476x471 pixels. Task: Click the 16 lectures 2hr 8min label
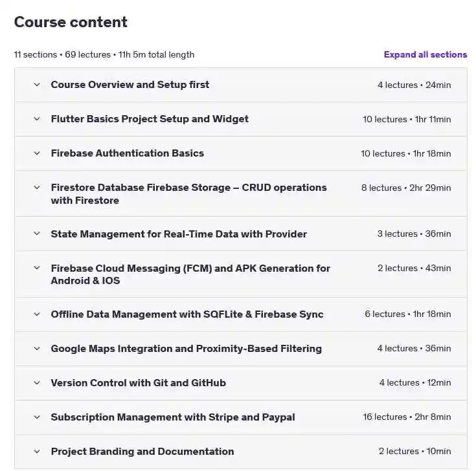407,417
